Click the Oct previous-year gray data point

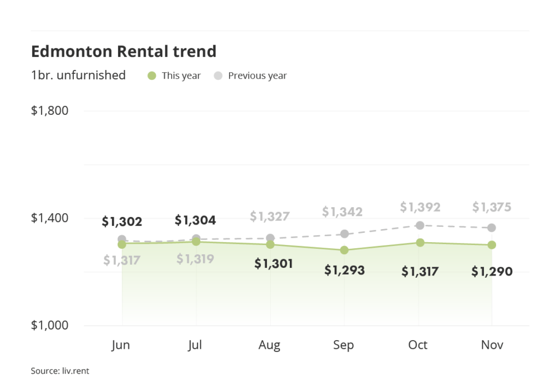(x=420, y=225)
